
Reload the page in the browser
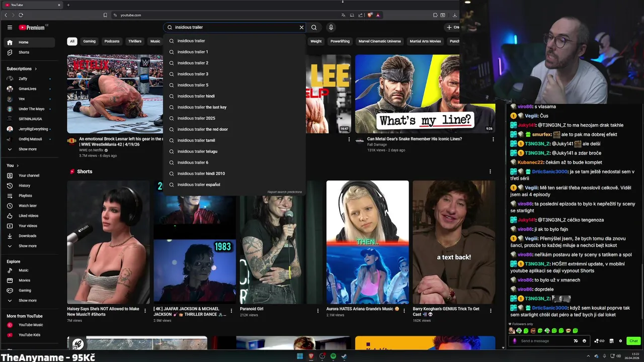click(21, 15)
